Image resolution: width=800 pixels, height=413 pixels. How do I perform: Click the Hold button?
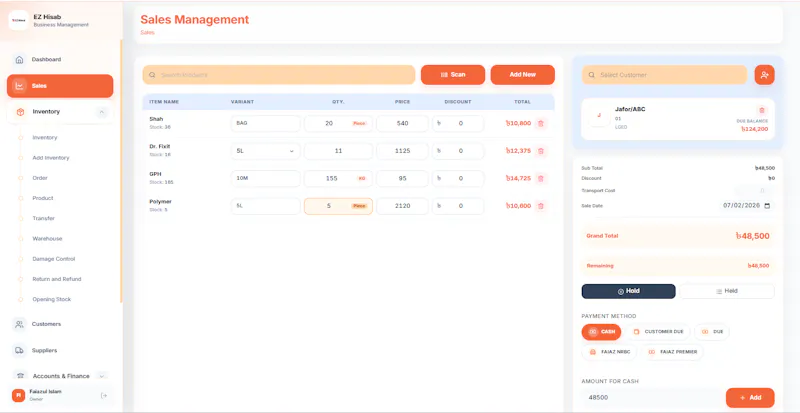[x=629, y=291]
